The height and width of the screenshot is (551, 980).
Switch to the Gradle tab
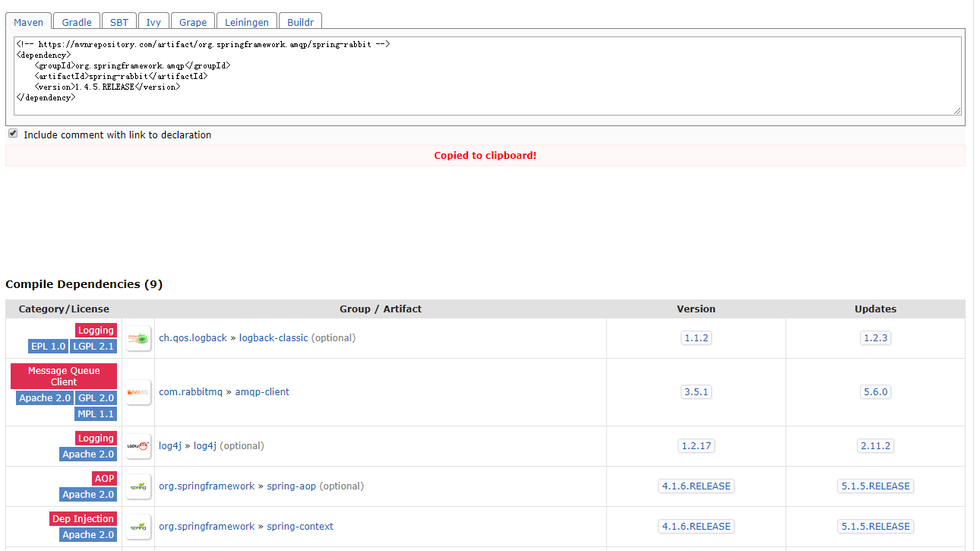click(76, 22)
